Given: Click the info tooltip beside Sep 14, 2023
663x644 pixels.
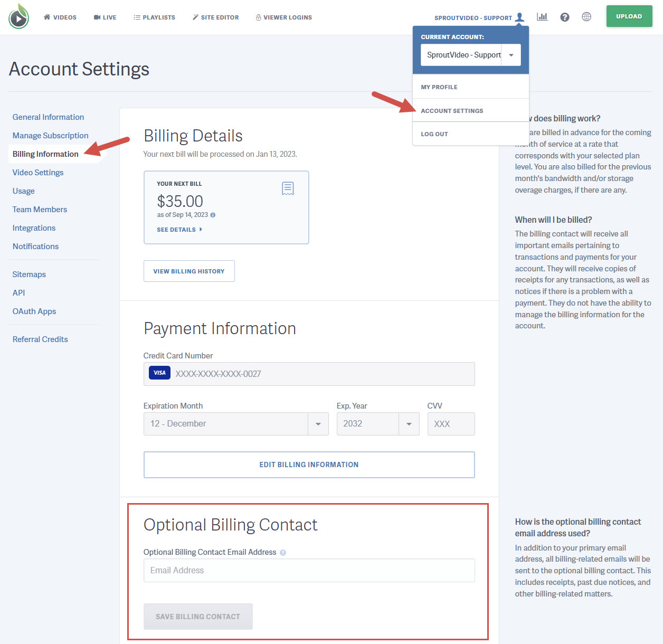Looking at the screenshot, I should (x=213, y=215).
